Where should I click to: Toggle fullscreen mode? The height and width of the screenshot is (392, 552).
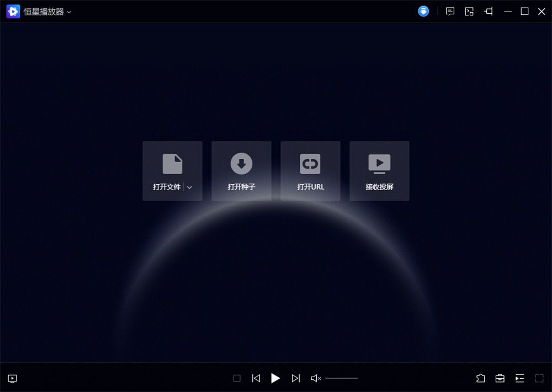coord(539,378)
